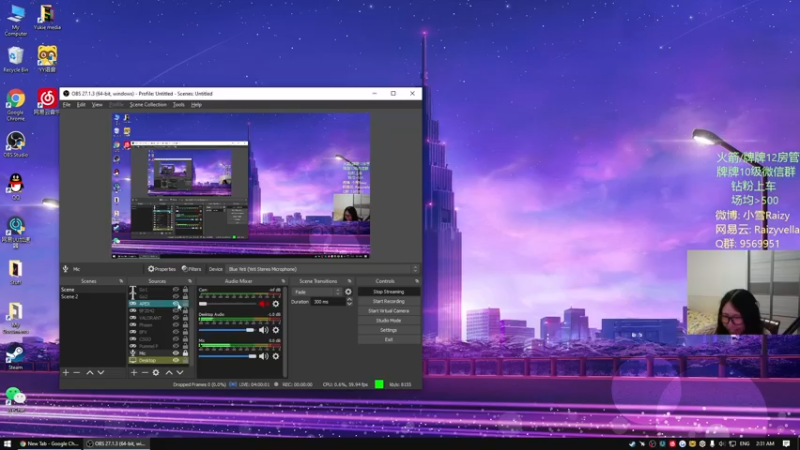The image size is (800, 450).
Task: Unmute the Cam channel red speaker icon
Action: [x=263, y=304]
